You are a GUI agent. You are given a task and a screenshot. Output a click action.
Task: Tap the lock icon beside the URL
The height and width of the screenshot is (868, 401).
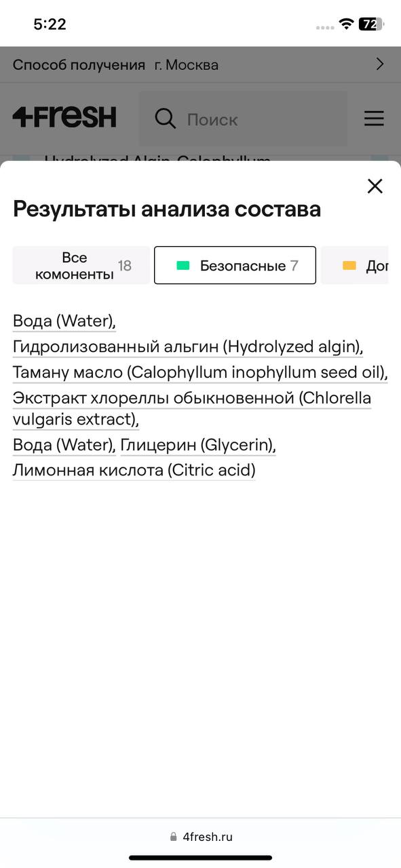(174, 837)
